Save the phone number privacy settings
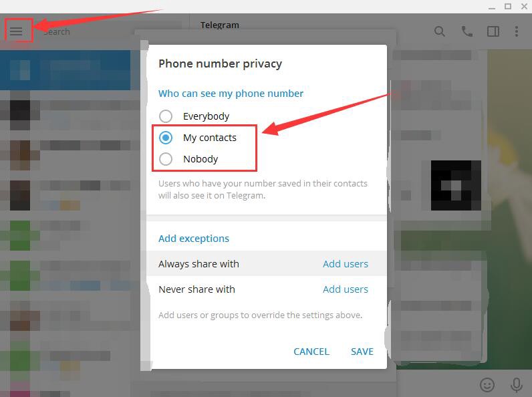 point(362,352)
